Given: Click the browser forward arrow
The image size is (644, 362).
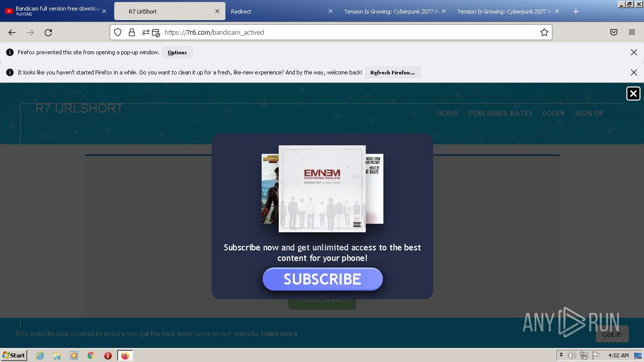Looking at the screenshot, I should 30,32.
